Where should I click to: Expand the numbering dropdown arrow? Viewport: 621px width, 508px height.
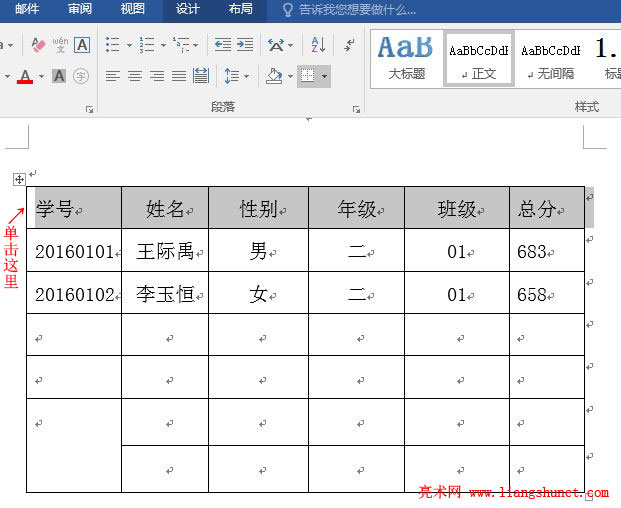pyautogui.click(x=163, y=45)
